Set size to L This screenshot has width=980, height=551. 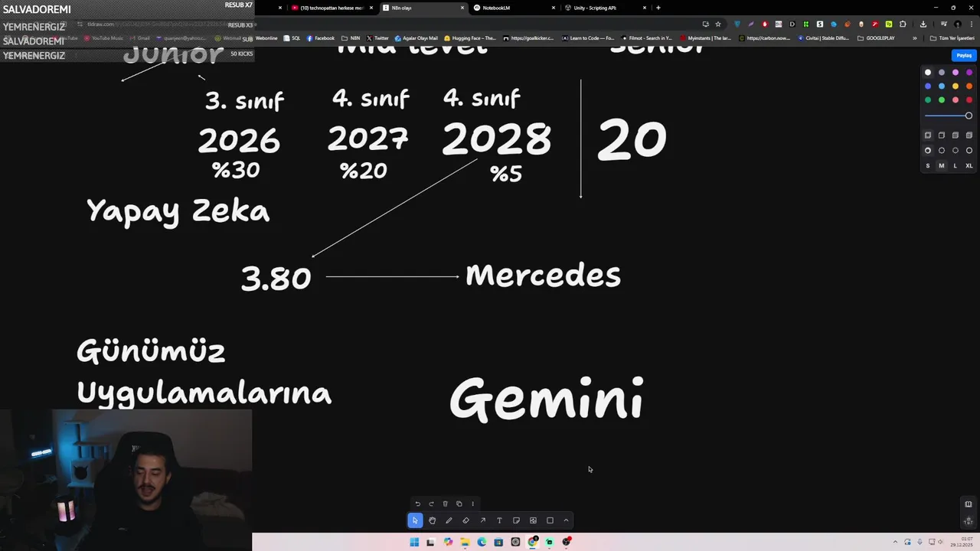point(955,166)
